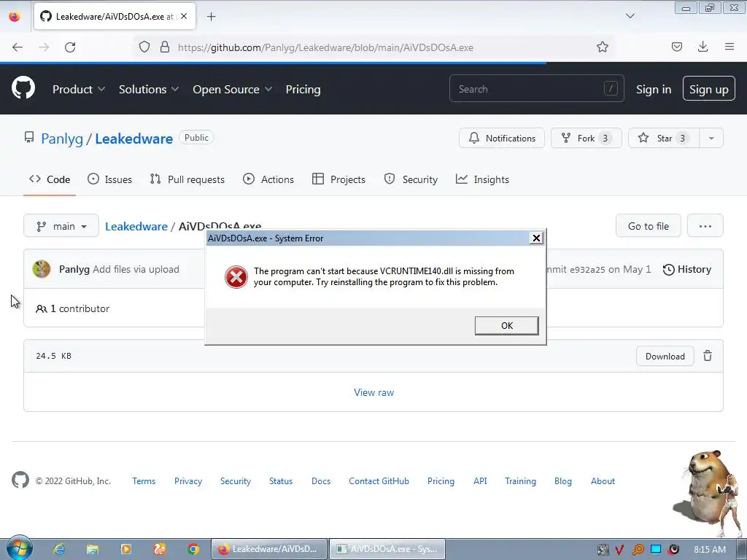This screenshot has height=560, width=747.
Task: Reload the page with the refresh icon
Action: [70, 47]
